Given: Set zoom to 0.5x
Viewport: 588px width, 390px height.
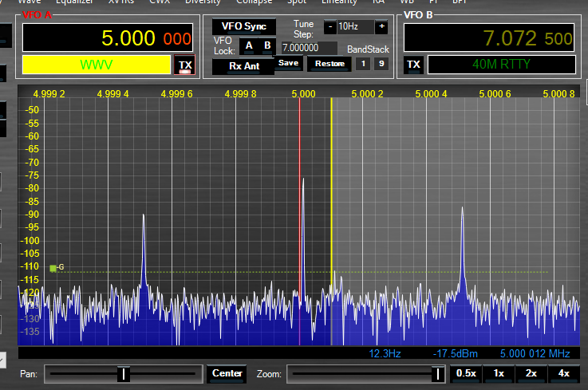Looking at the screenshot, I should point(466,373).
